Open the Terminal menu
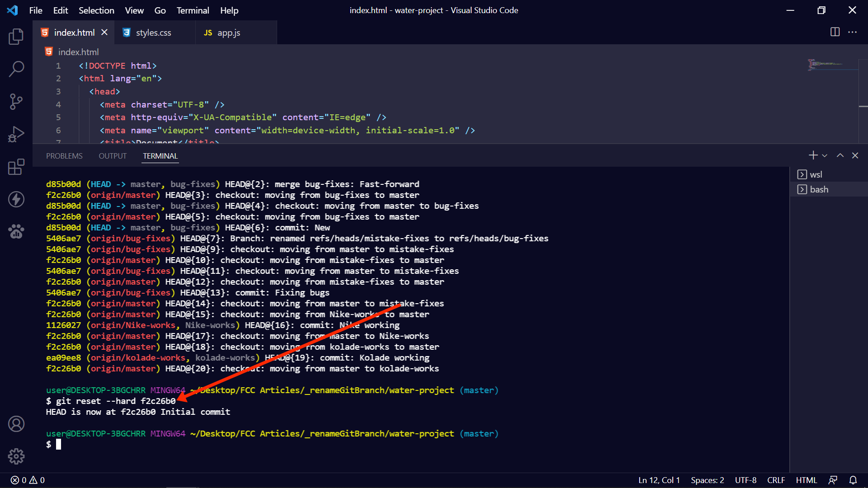 (193, 10)
